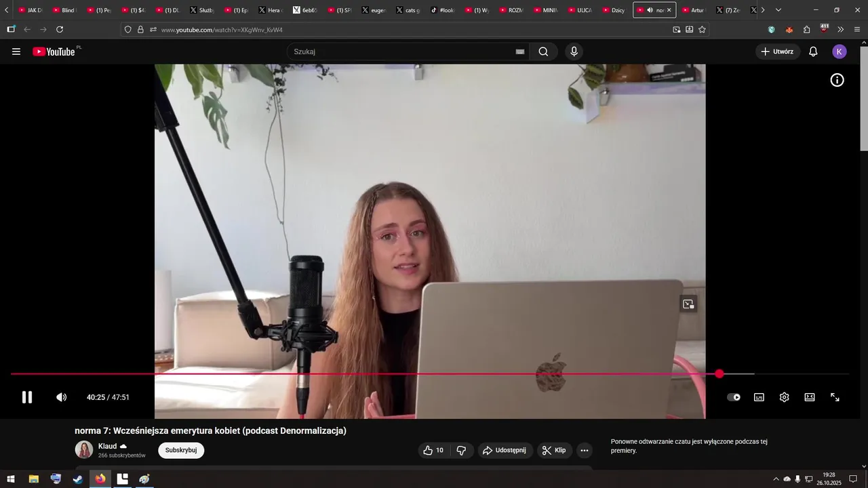
Task: Toggle the autoplay switch
Action: coord(734,397)
